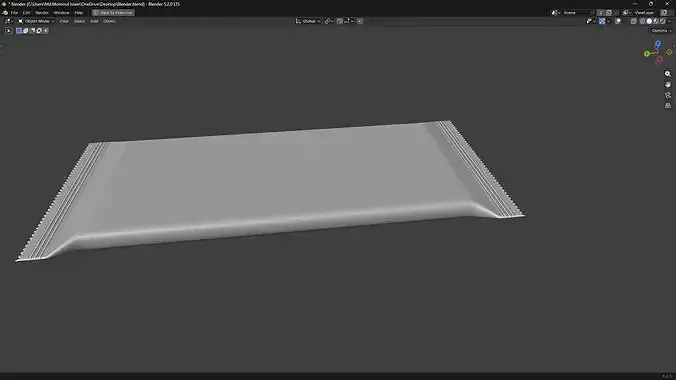
Task: Click the zoom view magnifier icon
Action: click(668, 74)
